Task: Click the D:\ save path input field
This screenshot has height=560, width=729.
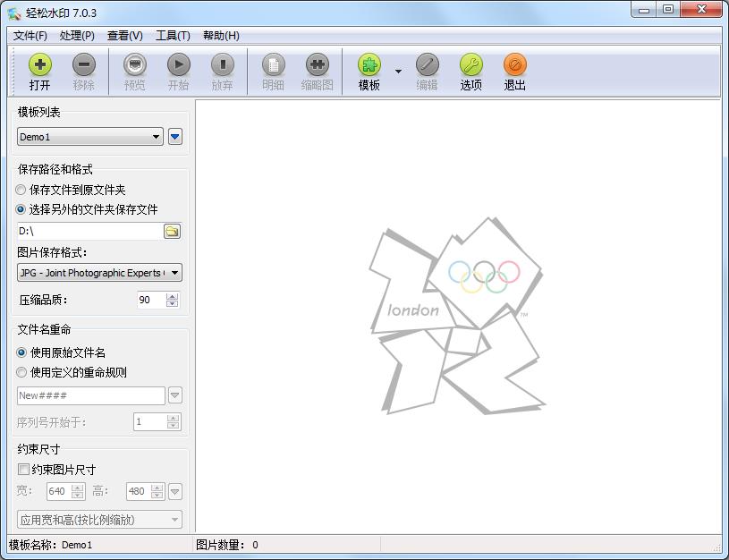Action: coord(89,231)
